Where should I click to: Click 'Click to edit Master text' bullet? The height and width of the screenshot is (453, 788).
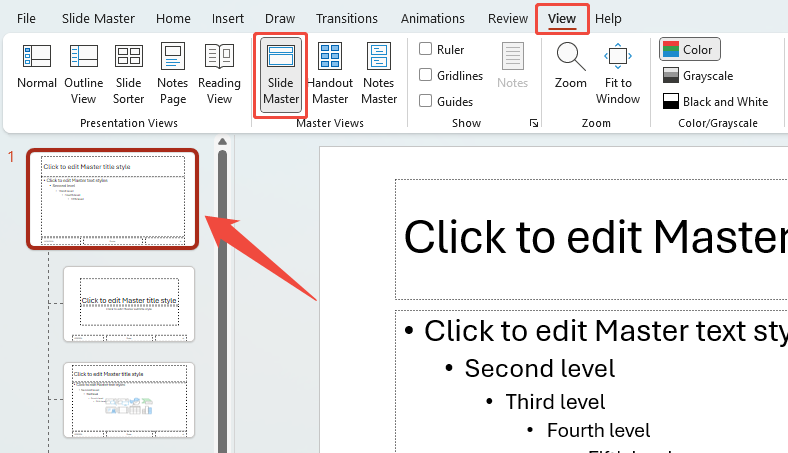pos(606,331)
